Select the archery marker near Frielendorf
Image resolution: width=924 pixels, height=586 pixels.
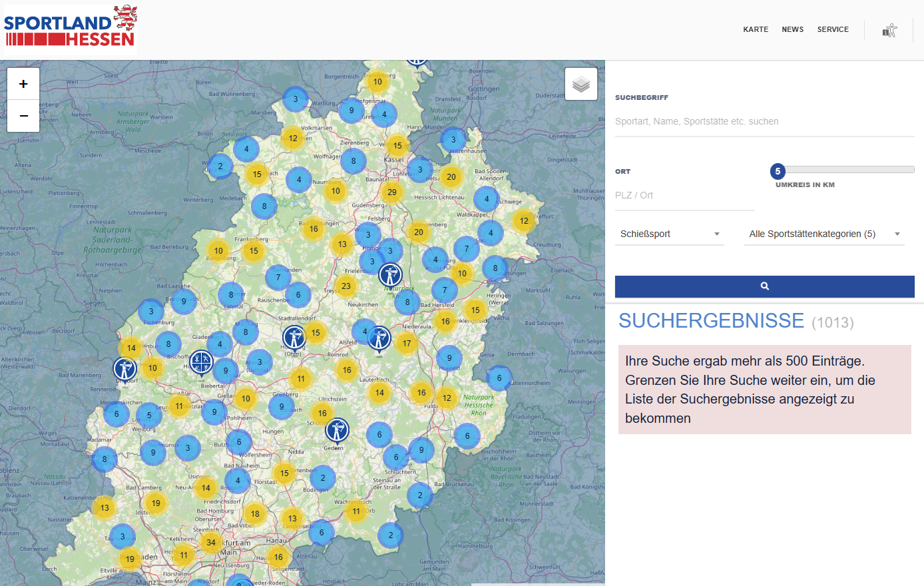(390, 274)
